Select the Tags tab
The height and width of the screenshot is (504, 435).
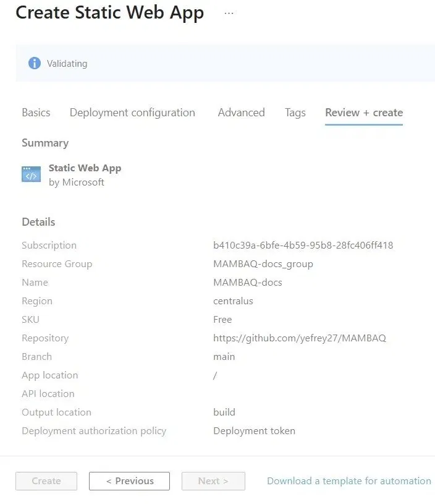coord(295,113)
